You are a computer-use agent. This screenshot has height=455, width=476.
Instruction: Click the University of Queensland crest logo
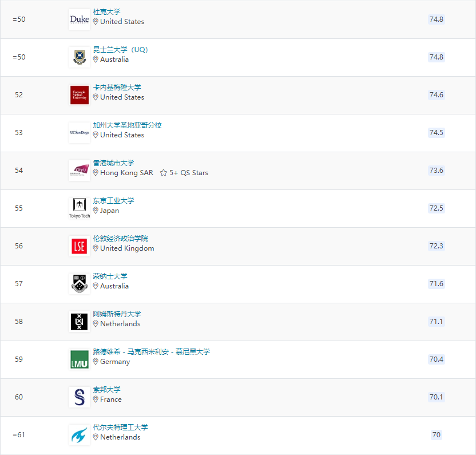tap(80, 57)
